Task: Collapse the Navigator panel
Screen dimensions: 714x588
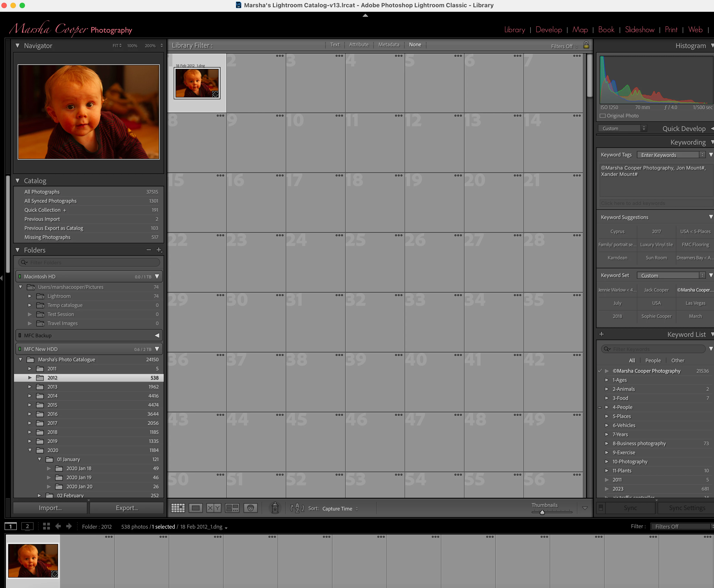Action: (18, 45)
